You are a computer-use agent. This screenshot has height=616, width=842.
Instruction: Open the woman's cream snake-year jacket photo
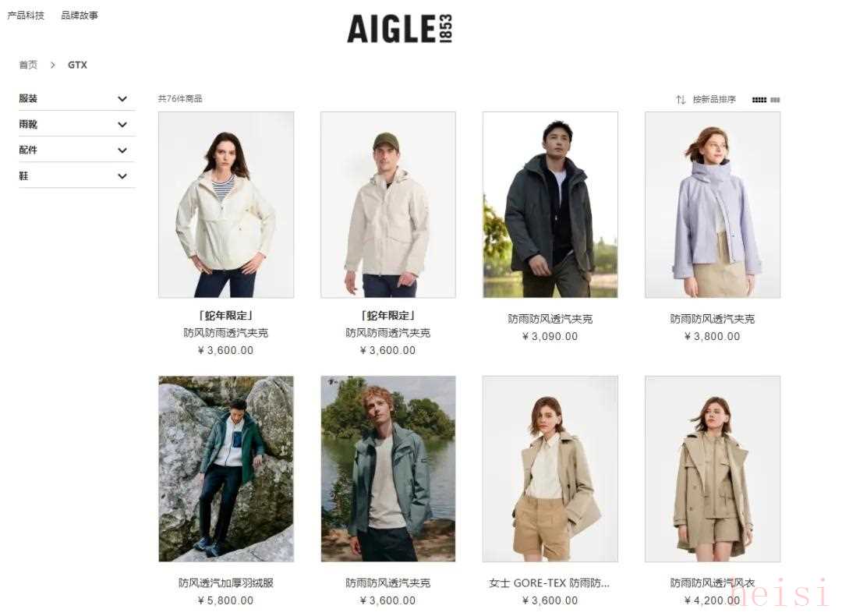point(226,204)
